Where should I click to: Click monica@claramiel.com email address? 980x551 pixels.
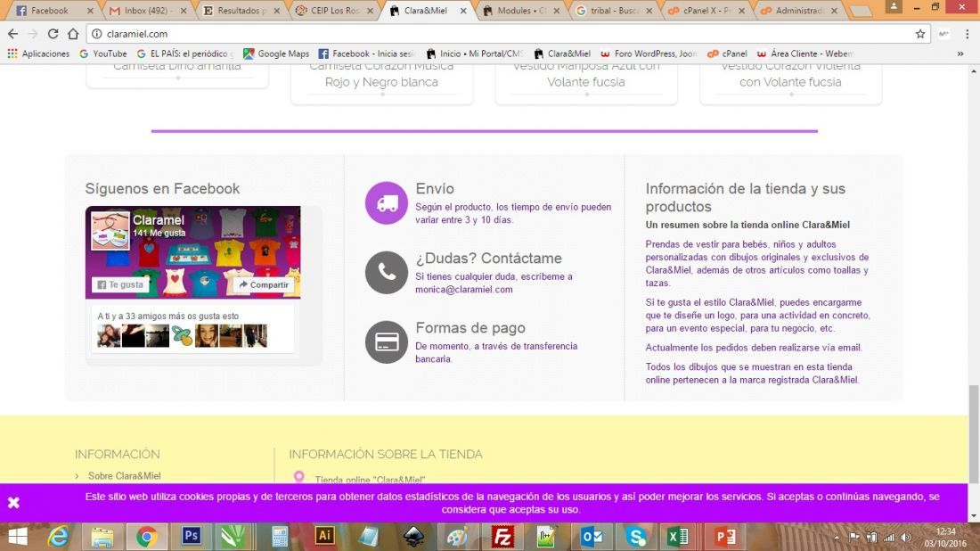tap(464, 290)
